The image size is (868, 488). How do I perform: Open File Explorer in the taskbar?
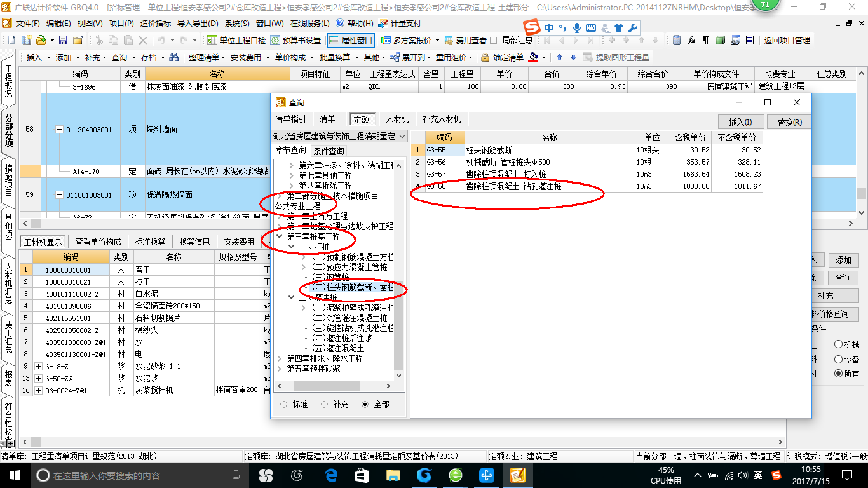click(393, 475)
